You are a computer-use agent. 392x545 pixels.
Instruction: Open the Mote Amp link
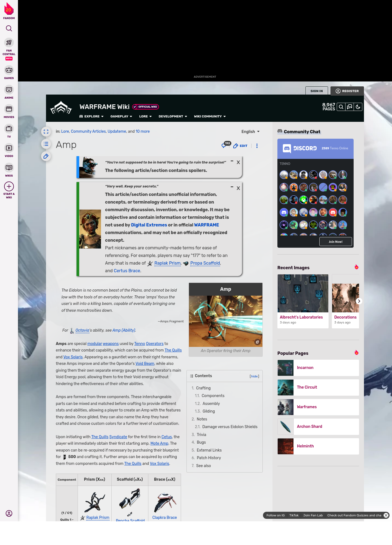(x=159, y=443)
